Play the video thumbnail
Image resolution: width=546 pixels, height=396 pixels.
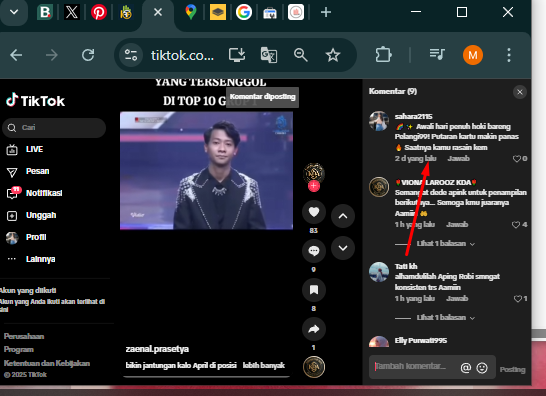(206, 171)
